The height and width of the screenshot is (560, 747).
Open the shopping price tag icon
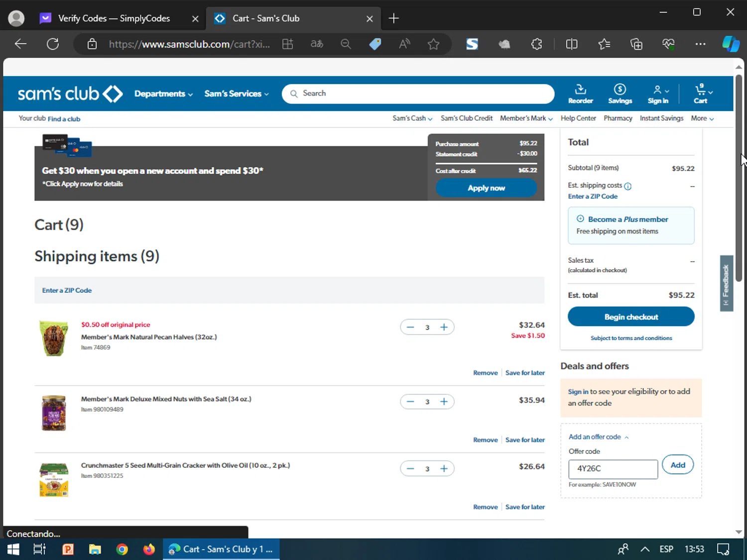coord(375,44)
